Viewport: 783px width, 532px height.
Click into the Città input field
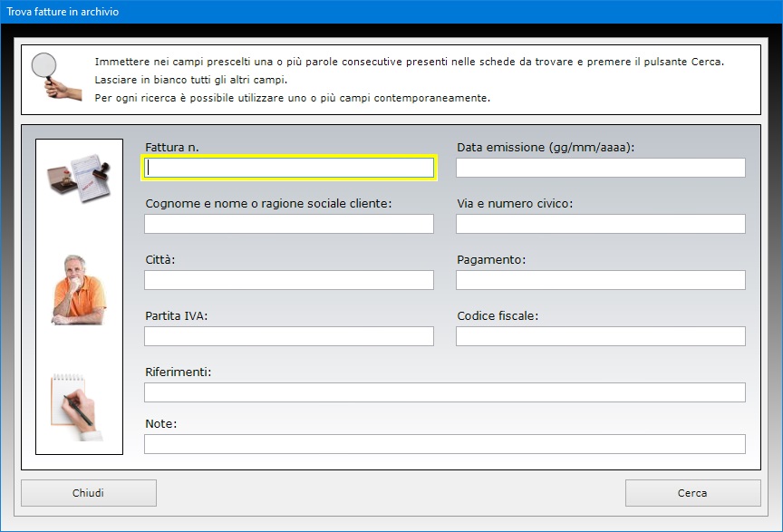(x=289, y=280)
